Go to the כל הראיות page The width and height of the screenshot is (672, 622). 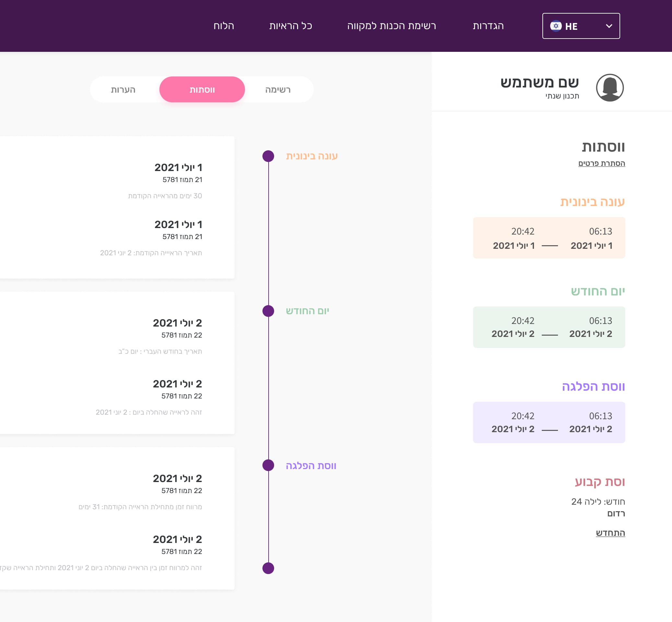291,26
